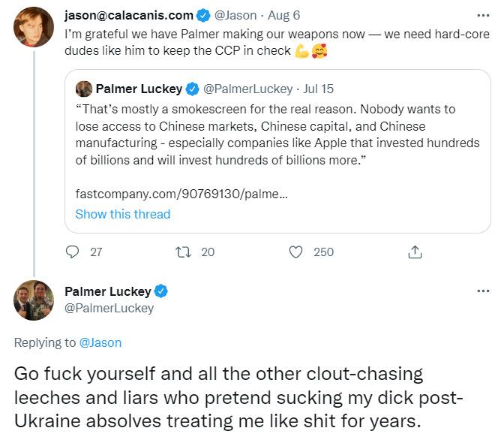Click the verified badge in the quoted tweet
The image size is (504, 437).
click(193, 89)
